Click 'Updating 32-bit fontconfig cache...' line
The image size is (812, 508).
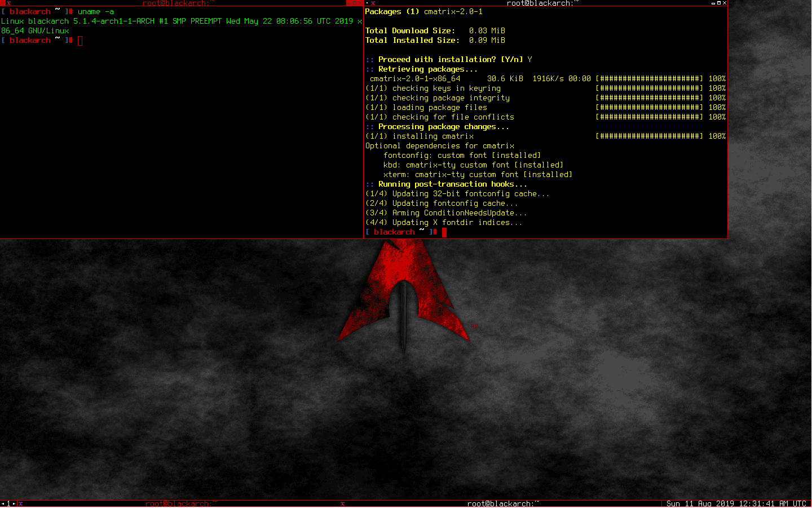click(457, 194)
